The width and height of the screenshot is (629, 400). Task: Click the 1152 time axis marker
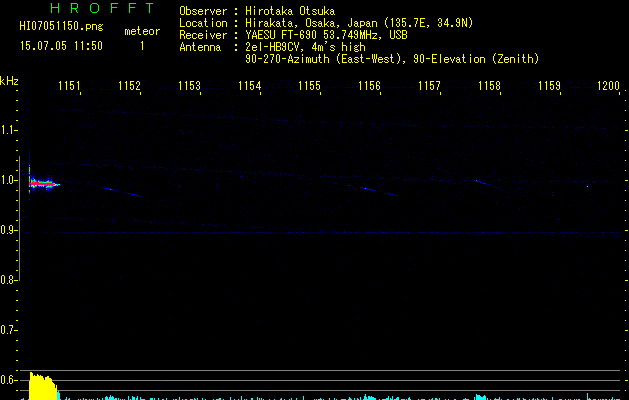(129, 86)
